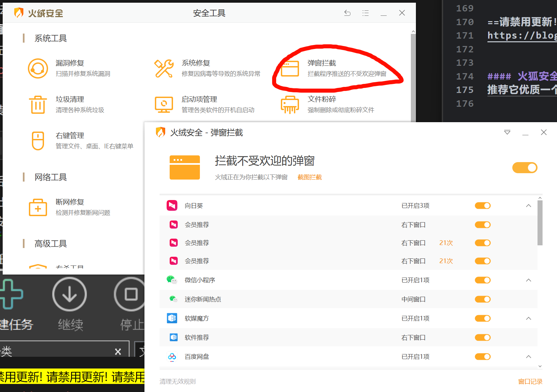The image size is (557, 392).
Task: Collapse the 向日葵 group with its chevron
Action: point(528,205)
